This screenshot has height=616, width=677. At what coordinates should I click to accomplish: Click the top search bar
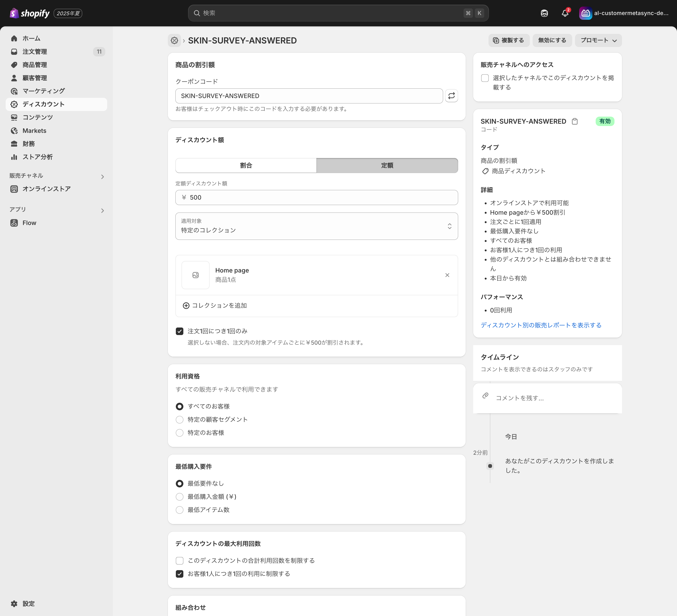tap(338, 13)
